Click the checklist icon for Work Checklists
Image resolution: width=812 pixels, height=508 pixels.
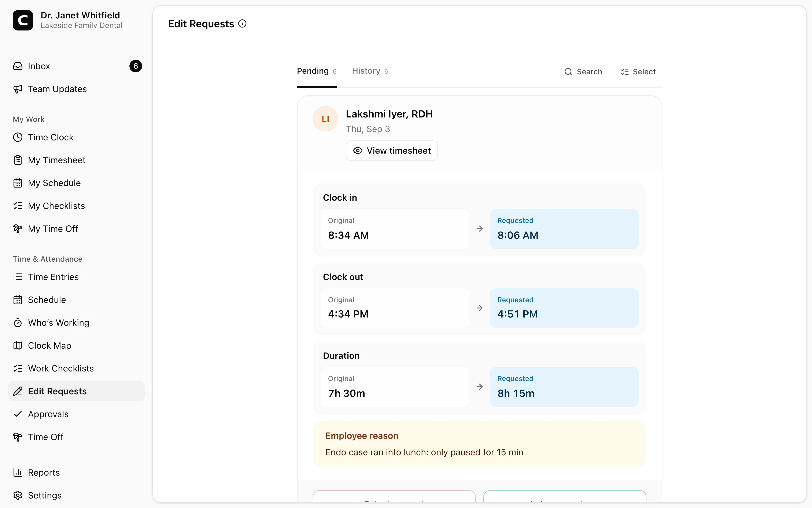[x=18, y=369]
